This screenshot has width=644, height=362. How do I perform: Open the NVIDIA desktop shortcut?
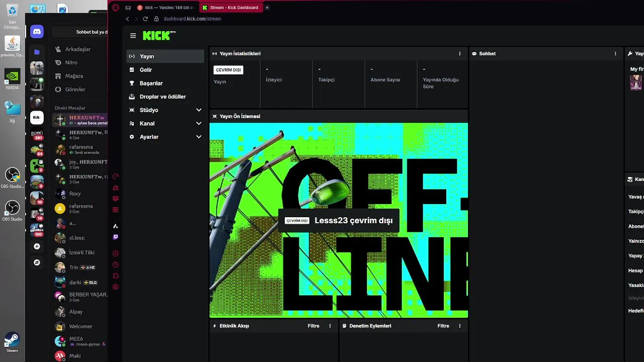12,79
